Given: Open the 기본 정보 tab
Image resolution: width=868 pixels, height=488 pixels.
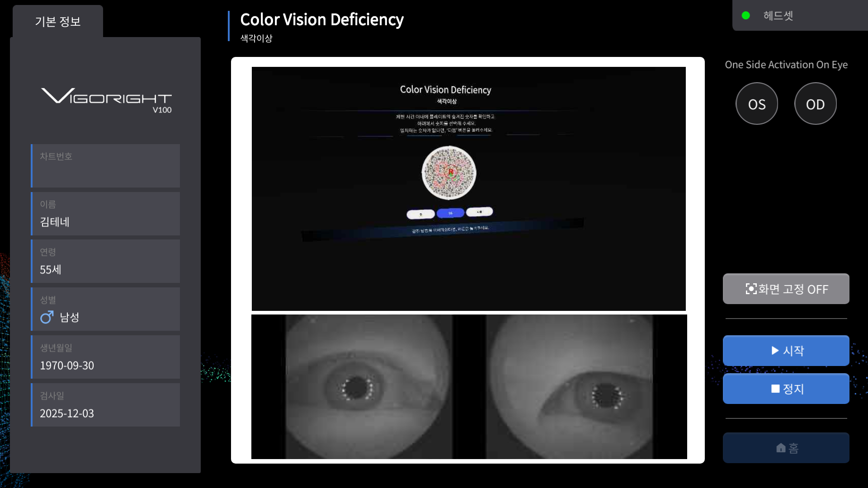Looking at the screenshot, I should pyautogui.click(x=58, y=22).
